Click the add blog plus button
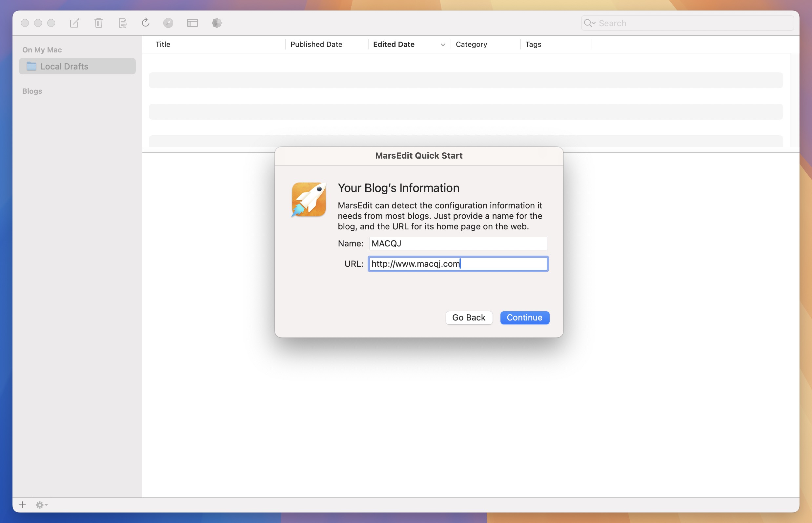812x523 pixels. click(23, 505)
